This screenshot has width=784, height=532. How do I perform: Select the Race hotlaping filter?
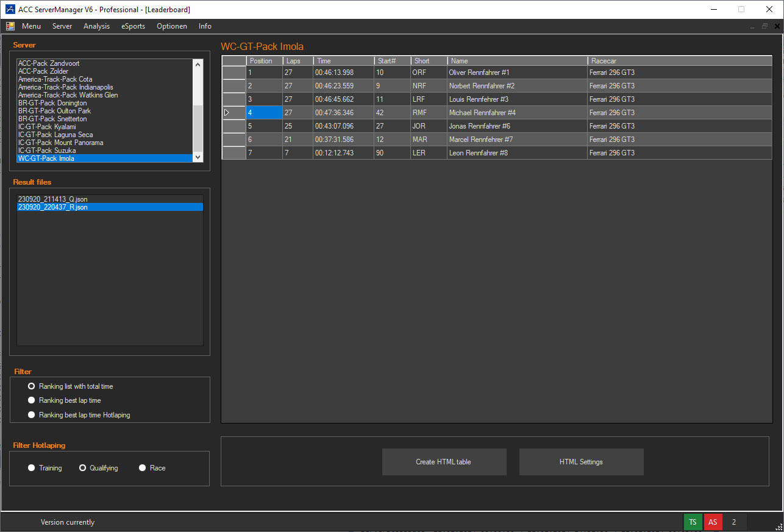pos(143,468)
